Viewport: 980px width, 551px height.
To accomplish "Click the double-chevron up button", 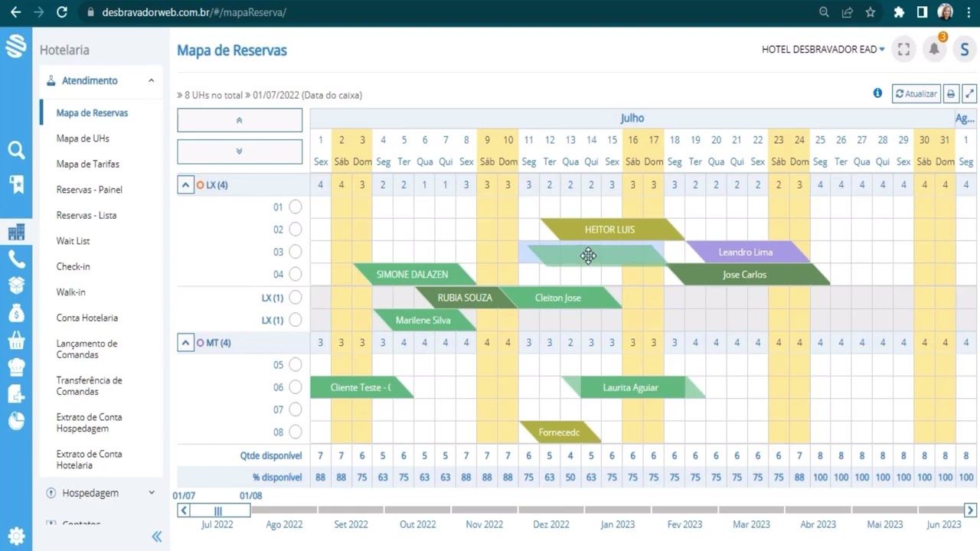I will [240, 120].
